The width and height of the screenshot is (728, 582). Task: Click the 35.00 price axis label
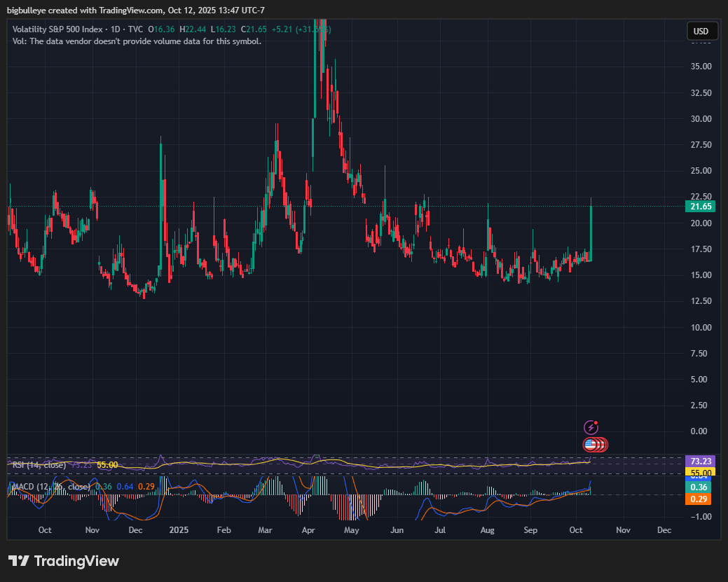tap(701, 67)
